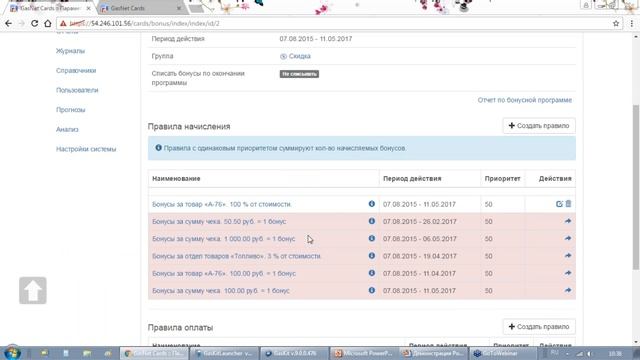Open info icon for чека 100.00 руб. rule
The width and height of the screenshot is (640, 360).
tap(371, 290)
